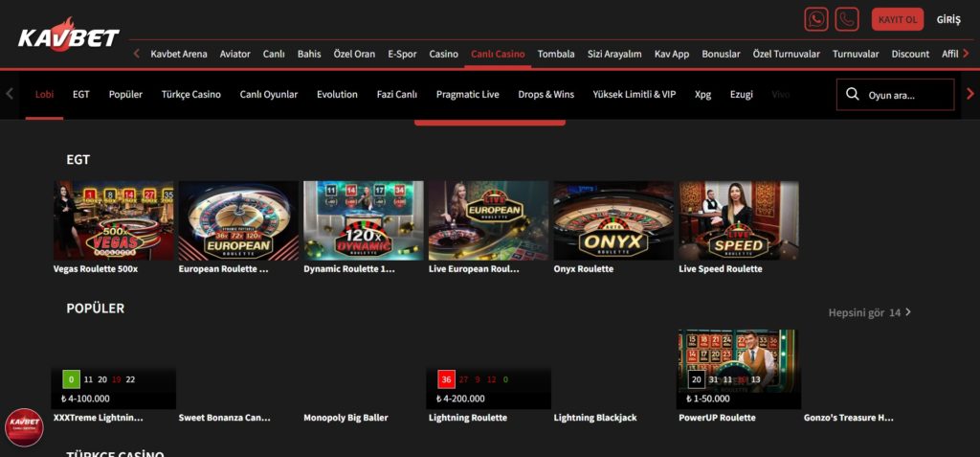This screenshot has width=980, height=457.
Task: Open Casino menu item
Action: tap(443, 54)
